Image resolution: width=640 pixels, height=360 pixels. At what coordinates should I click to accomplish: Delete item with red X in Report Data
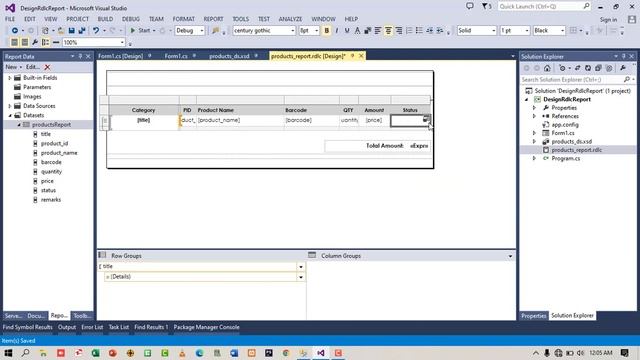47,67
